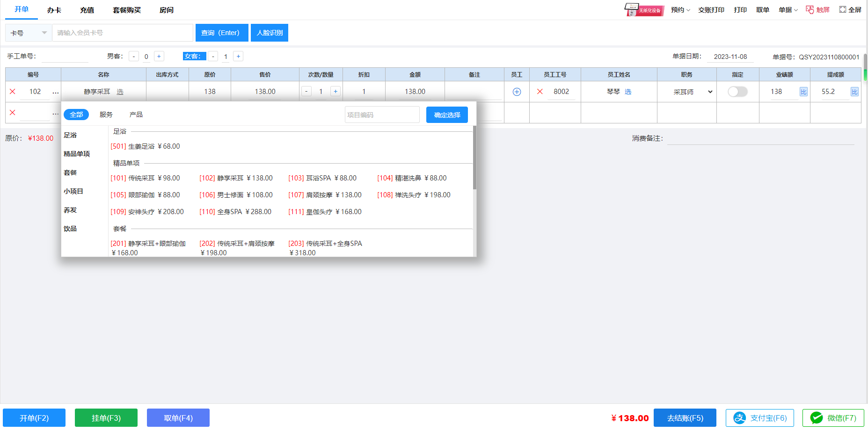Focus the 手工单号 input field
868x431 pixels.
[65, 57]
